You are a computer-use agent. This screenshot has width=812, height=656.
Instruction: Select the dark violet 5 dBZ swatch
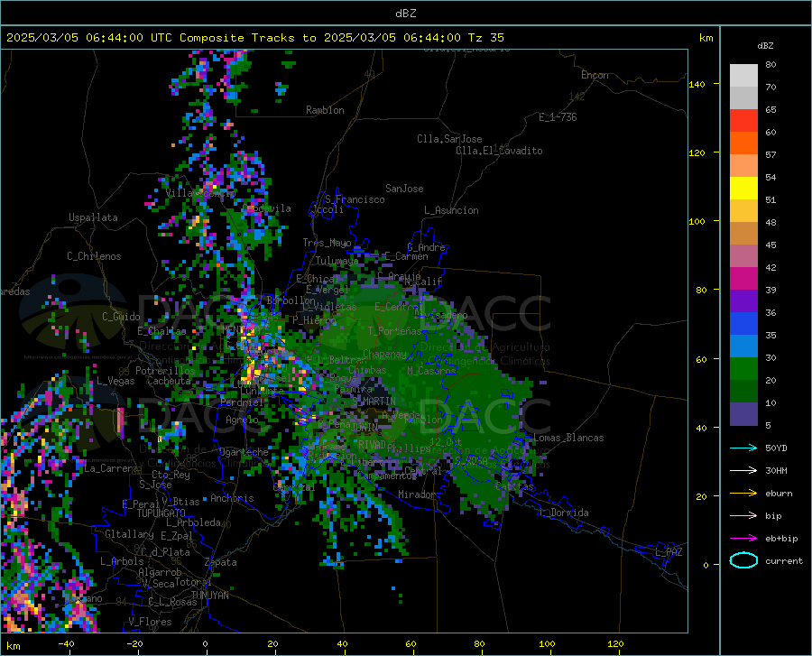pyautogui.click(x=743, y=414)
